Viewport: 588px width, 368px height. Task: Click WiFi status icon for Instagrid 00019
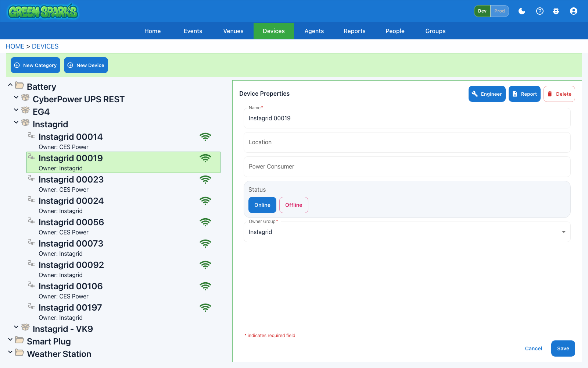click(x=205, y=158)
